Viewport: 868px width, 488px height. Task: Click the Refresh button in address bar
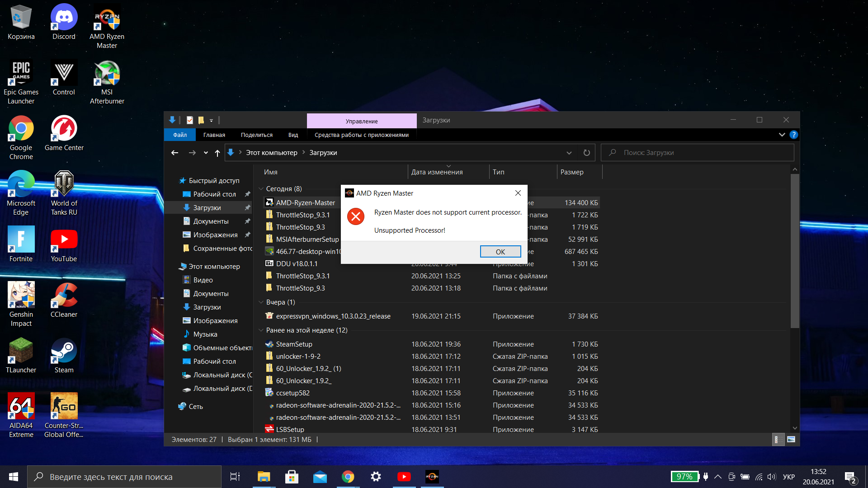pos(586,153)
